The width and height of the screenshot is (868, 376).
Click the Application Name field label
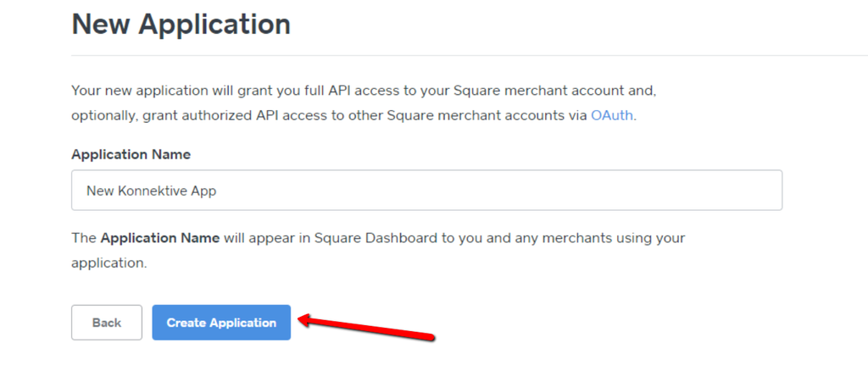tap(131, 154)
